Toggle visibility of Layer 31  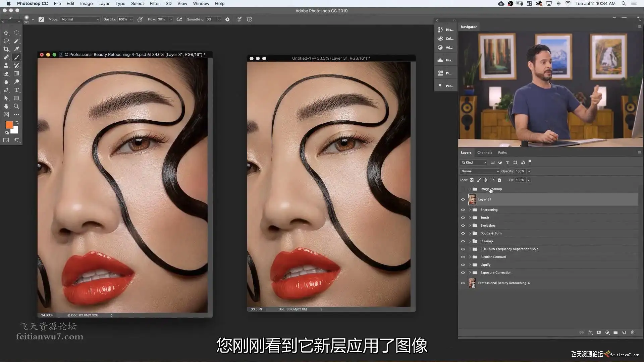coord(463,199)
